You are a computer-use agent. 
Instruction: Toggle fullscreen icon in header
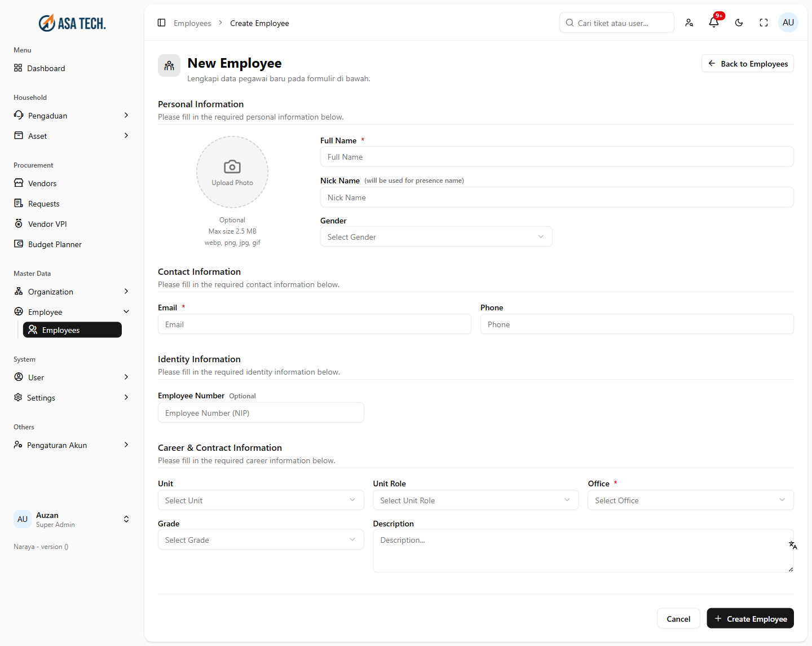[764, 23]
